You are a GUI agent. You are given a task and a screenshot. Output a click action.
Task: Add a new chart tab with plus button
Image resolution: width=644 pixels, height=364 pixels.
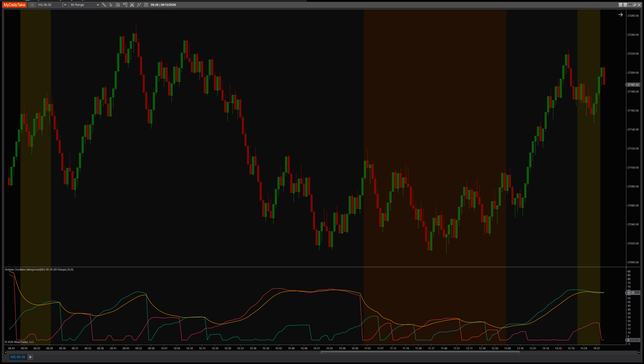[30, 357]
